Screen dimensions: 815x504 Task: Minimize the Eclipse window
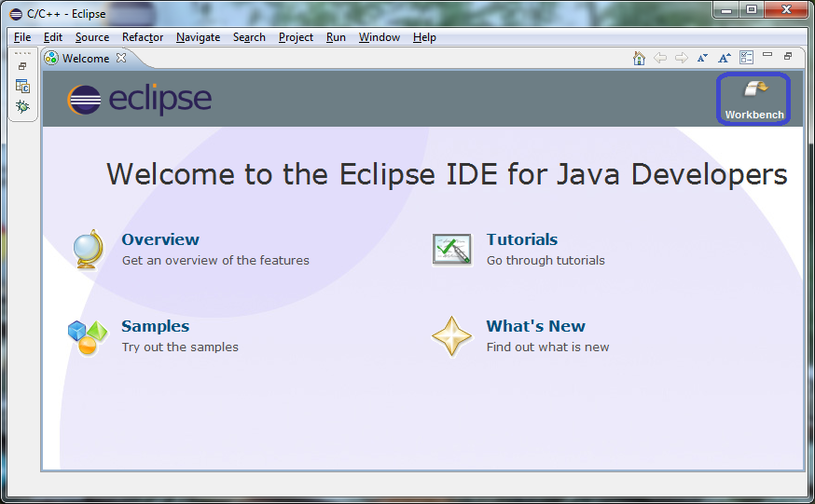pyautogui.click(x=726, y=10)
